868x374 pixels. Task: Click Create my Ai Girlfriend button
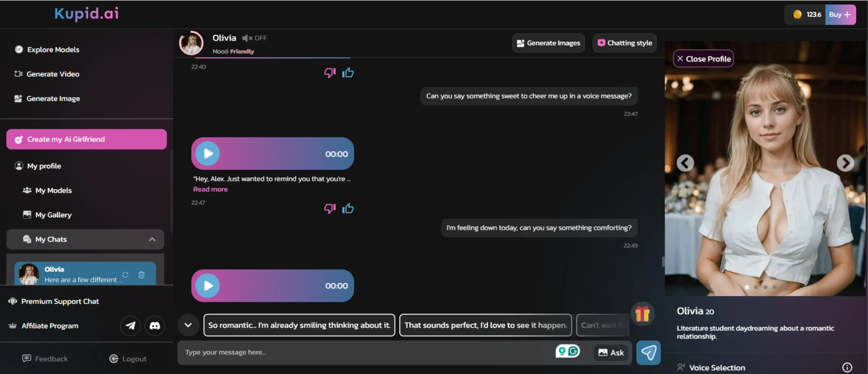coord(86,139)
